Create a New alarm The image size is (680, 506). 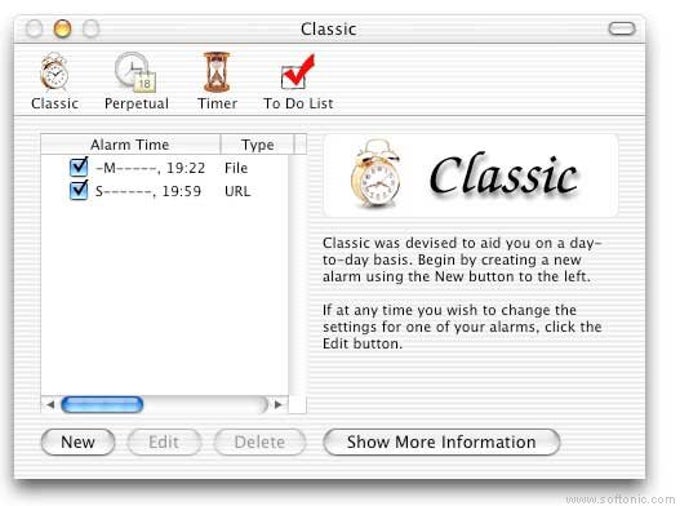(x=78, y=442)
